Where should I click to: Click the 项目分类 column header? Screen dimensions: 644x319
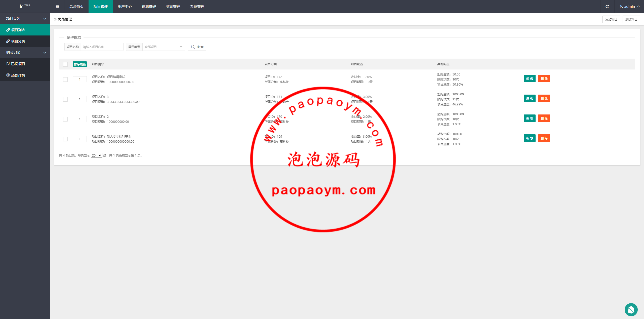click(271, 64)
